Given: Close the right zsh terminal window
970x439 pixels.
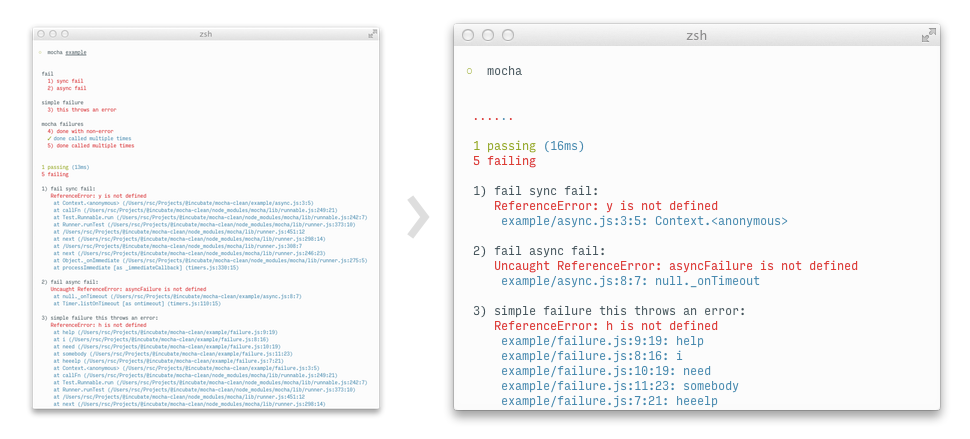Looking at the screenshot, I should 468,35.
